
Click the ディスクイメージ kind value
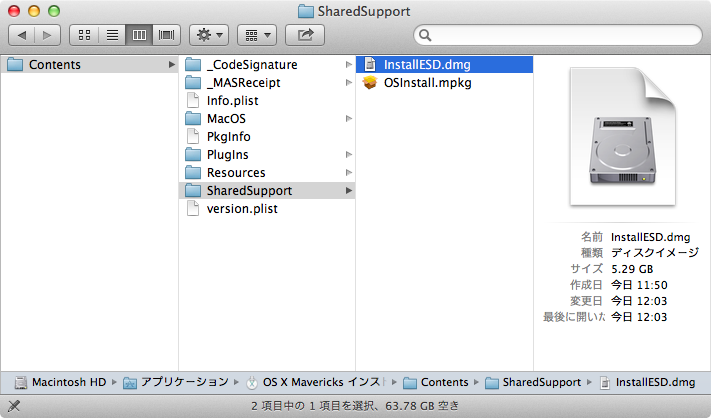tap(655, 253)
